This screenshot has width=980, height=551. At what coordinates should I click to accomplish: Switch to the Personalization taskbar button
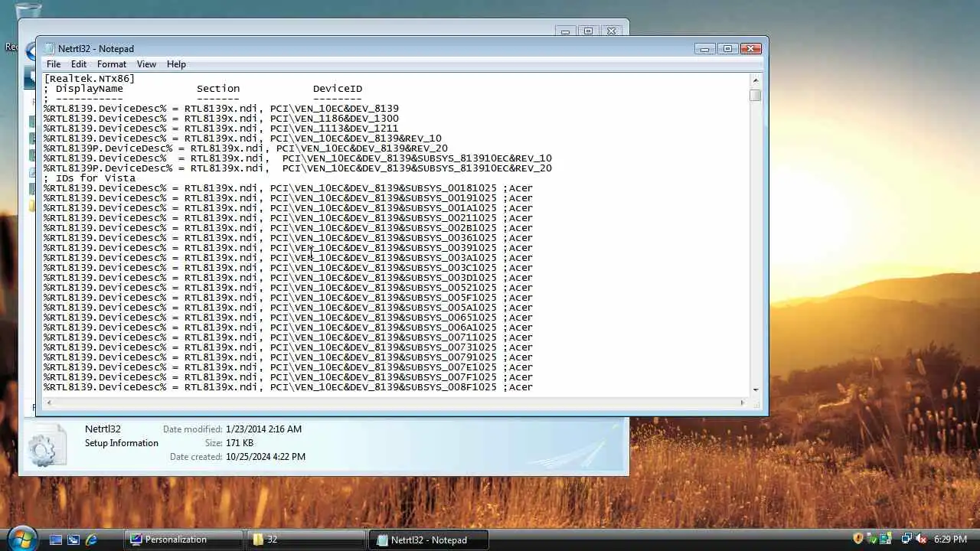[183, 540]
